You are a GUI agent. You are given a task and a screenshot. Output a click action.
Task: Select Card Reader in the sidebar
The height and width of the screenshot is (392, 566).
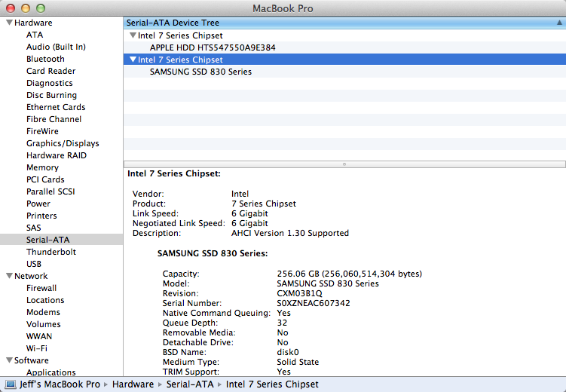coord(51,71)
